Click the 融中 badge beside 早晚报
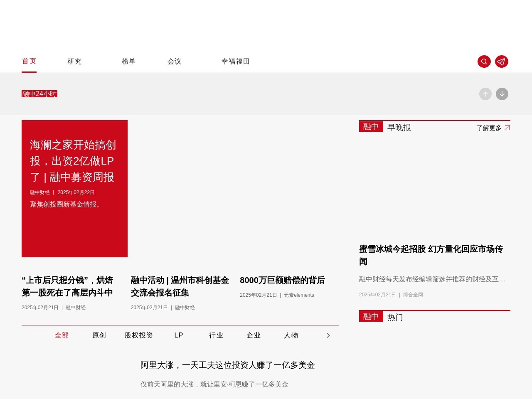This screenshot has width=532, height=399. click(371, 127)
